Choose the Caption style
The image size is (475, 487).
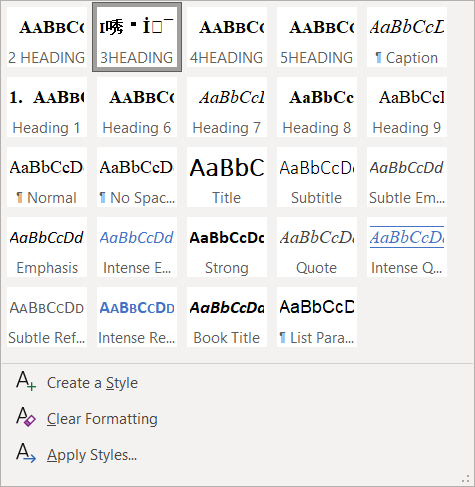pyautogui.click(x=407, y=37)
